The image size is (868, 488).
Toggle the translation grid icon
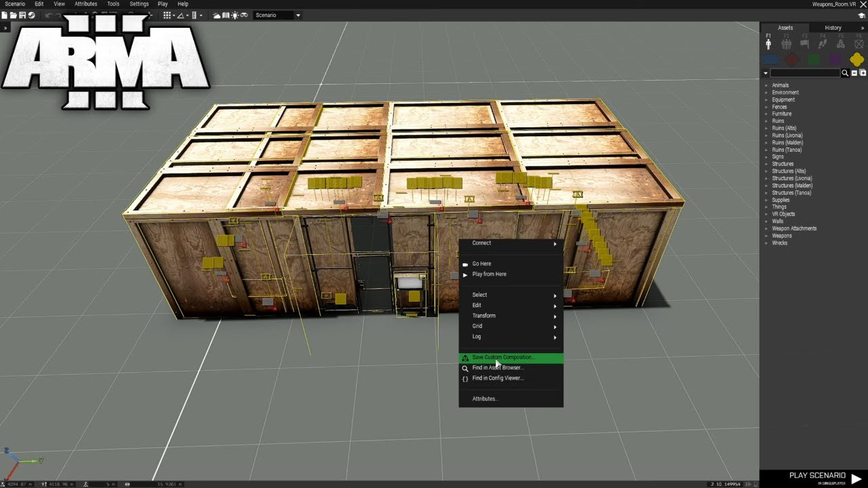click(x=167, y=16)
